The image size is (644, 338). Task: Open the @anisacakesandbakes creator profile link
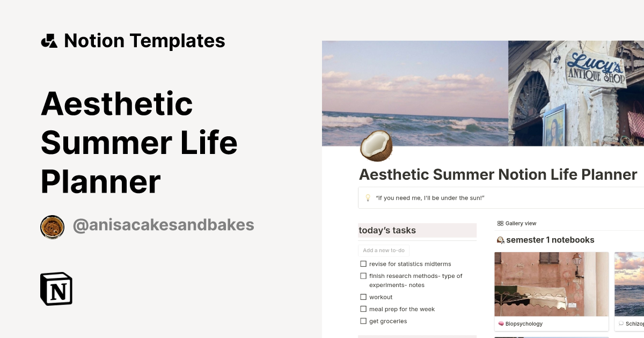(x=163, y=225)
